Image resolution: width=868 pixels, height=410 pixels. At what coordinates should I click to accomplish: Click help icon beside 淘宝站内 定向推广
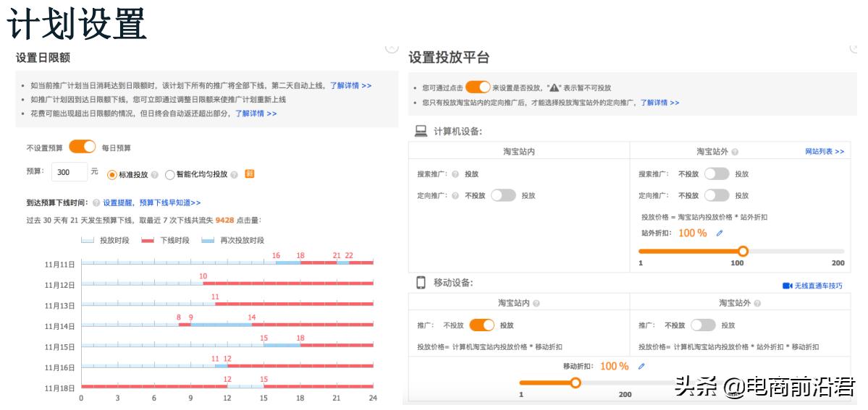pyautogui.click(x=455, y=196)
